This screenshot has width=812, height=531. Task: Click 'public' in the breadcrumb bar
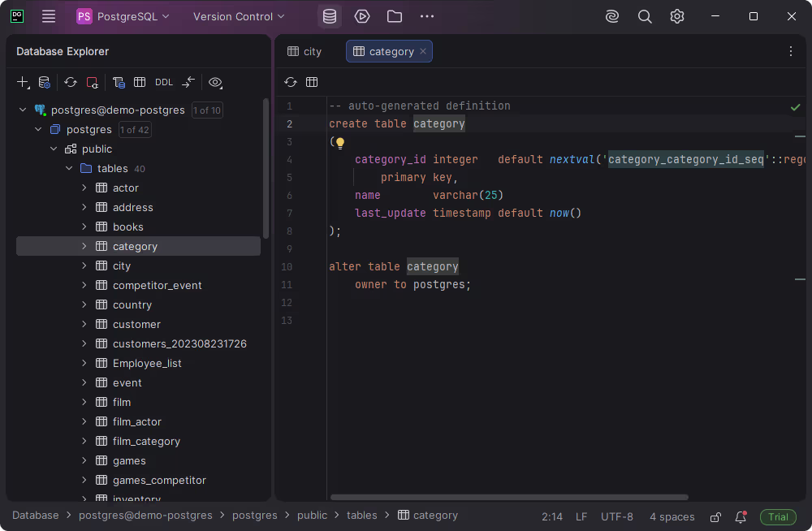[312, 516]
